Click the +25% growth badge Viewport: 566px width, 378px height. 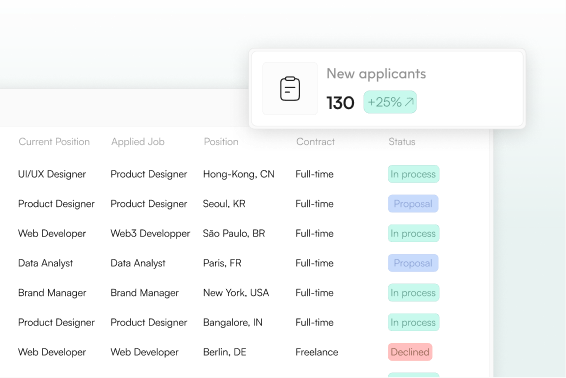[x=390, y=102]
